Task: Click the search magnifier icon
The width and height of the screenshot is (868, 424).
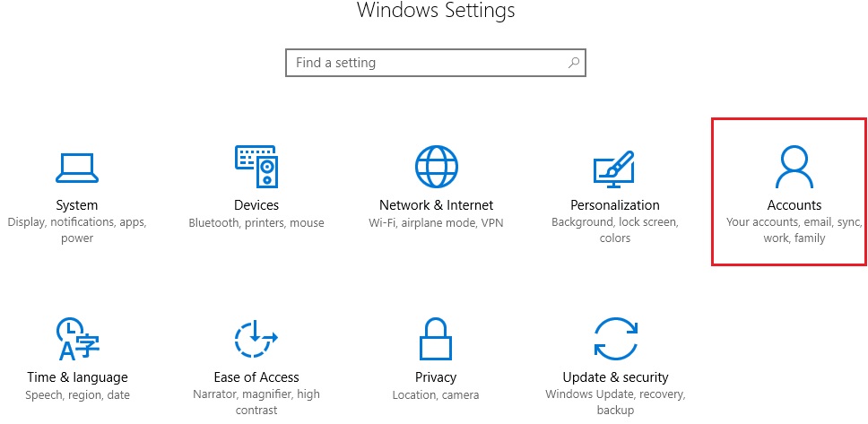Action: [573, 63]
